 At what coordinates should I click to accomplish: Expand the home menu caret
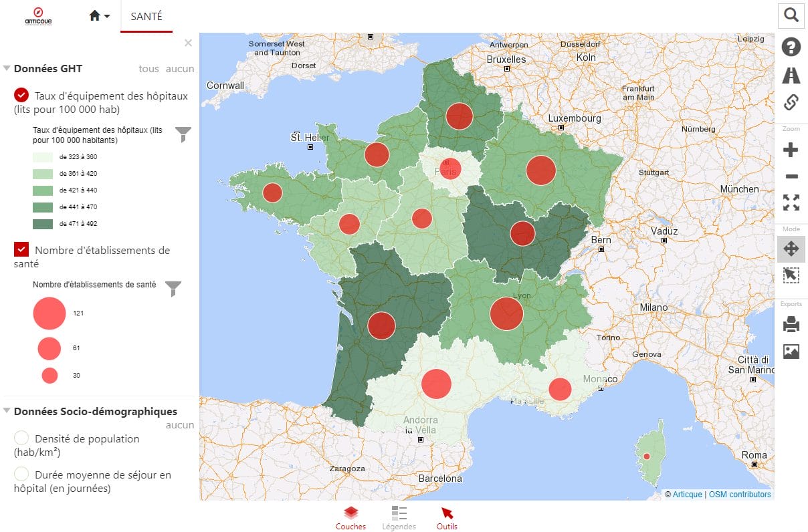pyautogui.click(x=107, y=15)
